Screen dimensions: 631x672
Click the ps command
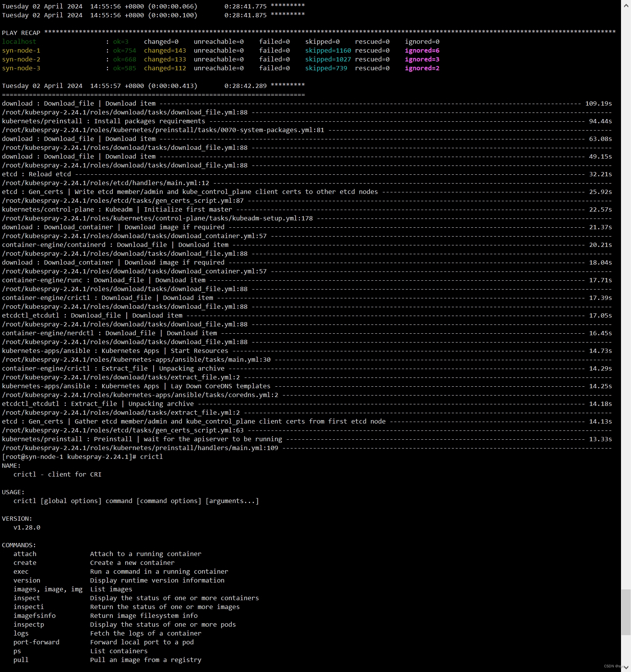click(17, 651)
